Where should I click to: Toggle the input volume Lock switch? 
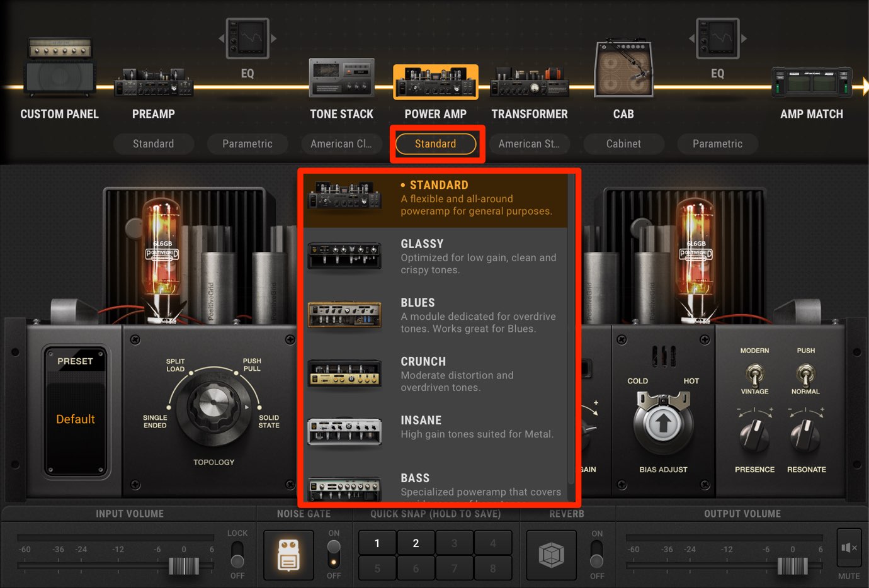[x=237, y=555]
